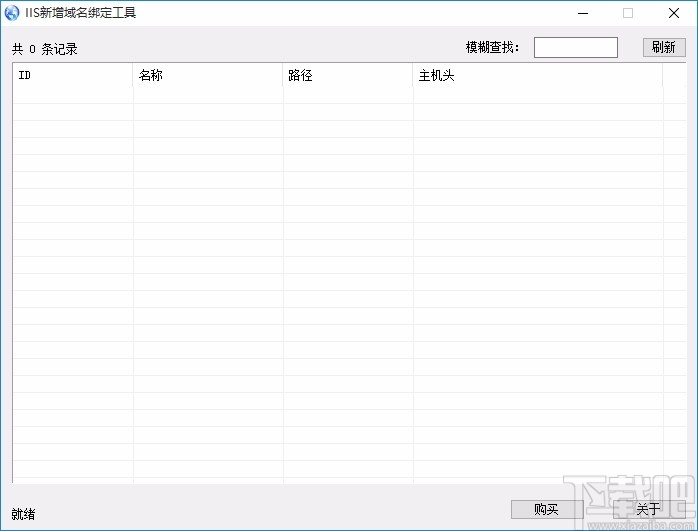Click the 共 0 条记录 record count text
698x531 pixels.
tap(45, 49)
